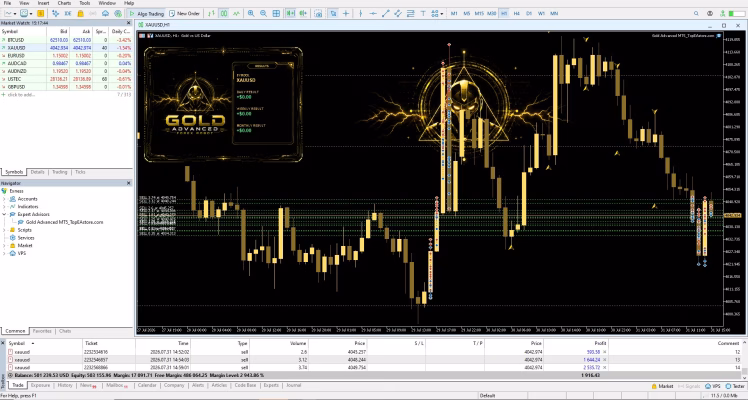Open the objects shapes dropdown arrow

pos(442,13)
